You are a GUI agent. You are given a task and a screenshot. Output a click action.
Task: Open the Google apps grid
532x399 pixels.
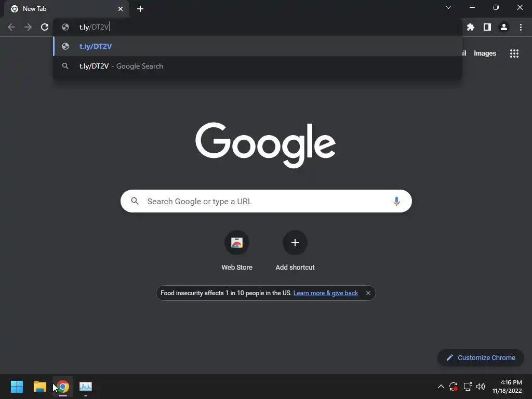(514, 54)
